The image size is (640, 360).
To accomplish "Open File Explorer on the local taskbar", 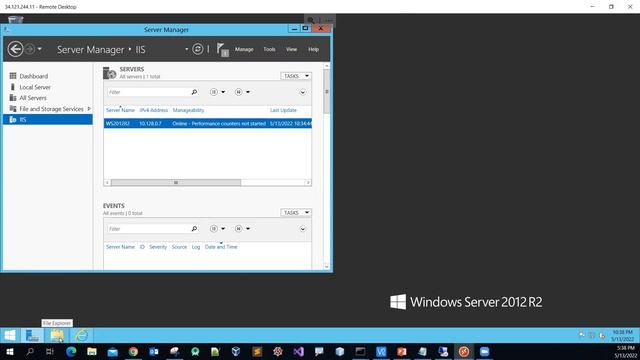I will tap(92, 352).
